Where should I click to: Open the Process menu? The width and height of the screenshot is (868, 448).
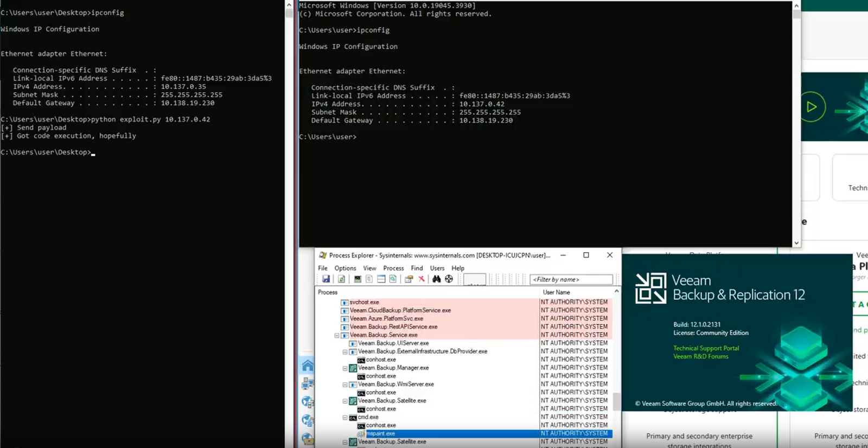(393, 268)
